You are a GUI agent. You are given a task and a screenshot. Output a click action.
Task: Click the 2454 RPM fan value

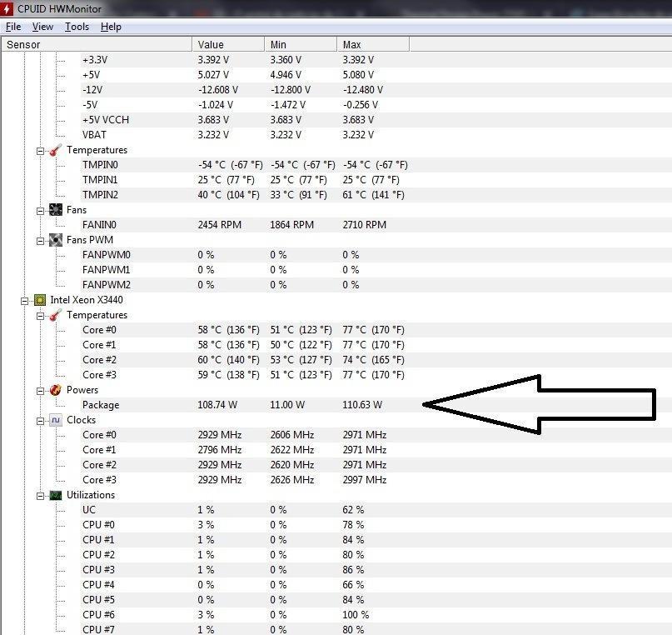coord(220,225)
